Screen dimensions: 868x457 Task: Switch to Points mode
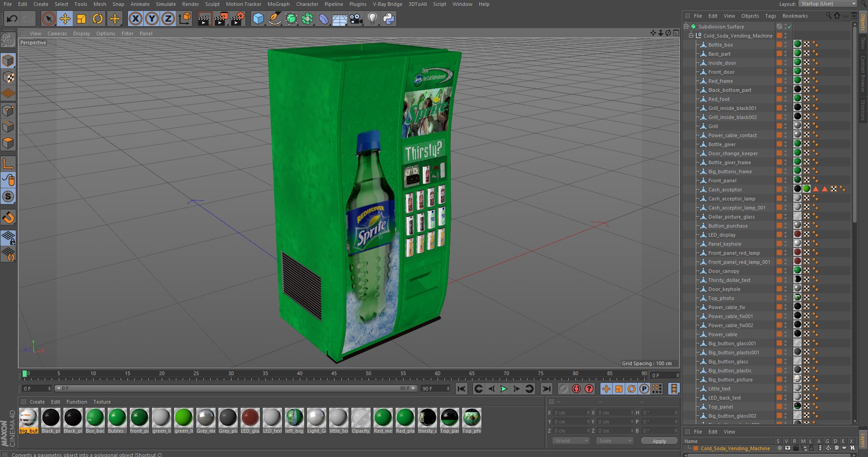pyautogui.click(x=8, y=110)
